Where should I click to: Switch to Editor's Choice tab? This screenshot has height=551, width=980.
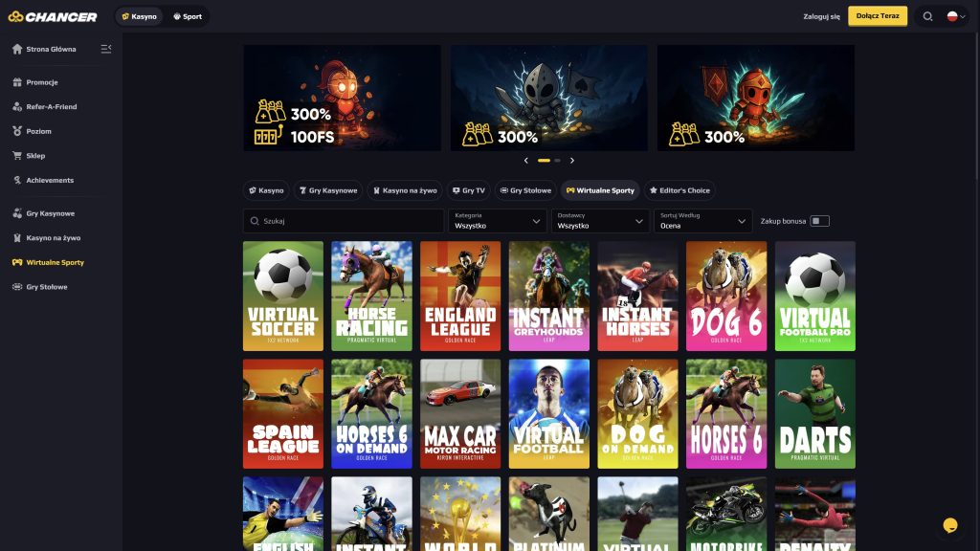[x=679, y=190]
